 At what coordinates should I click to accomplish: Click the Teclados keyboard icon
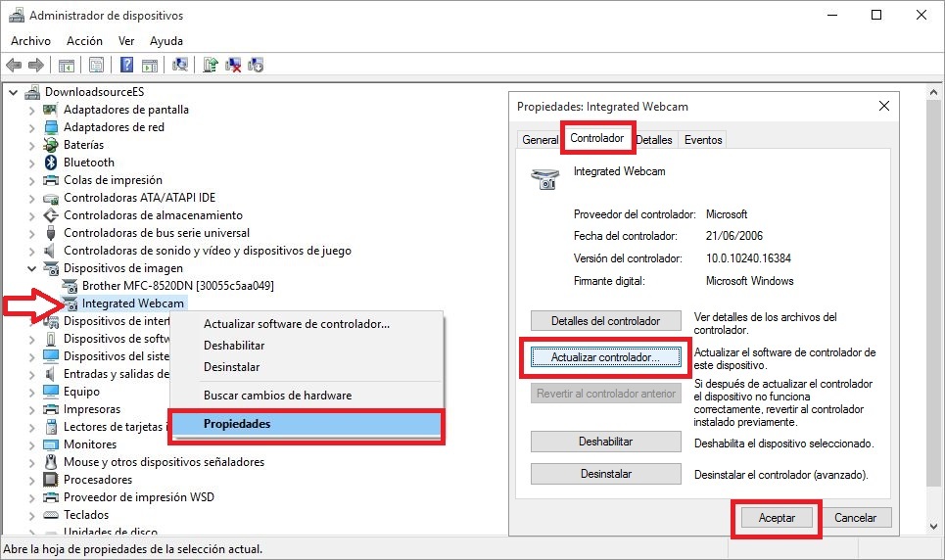tap(51, 515)
